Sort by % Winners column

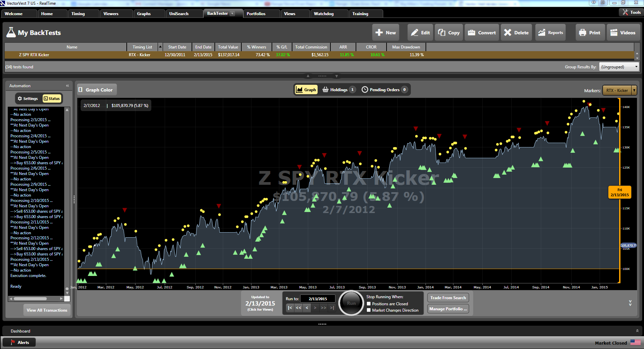pos(256,47)
